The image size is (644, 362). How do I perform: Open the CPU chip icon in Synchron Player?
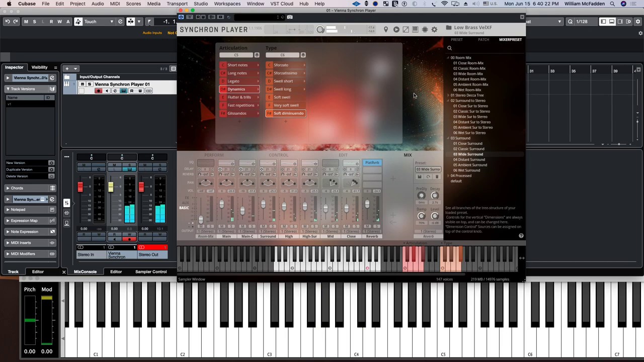(425, 30)
